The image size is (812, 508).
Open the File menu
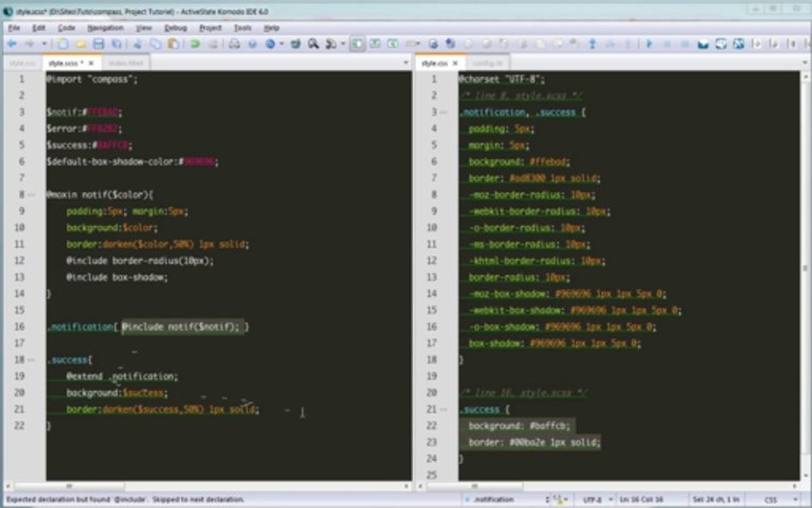[x=14, y=28]
